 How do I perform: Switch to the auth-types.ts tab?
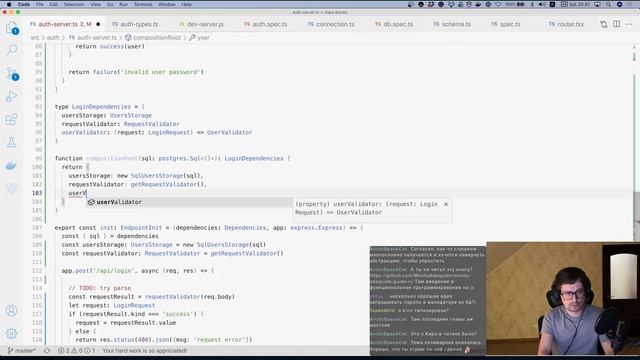coord(139,24)
